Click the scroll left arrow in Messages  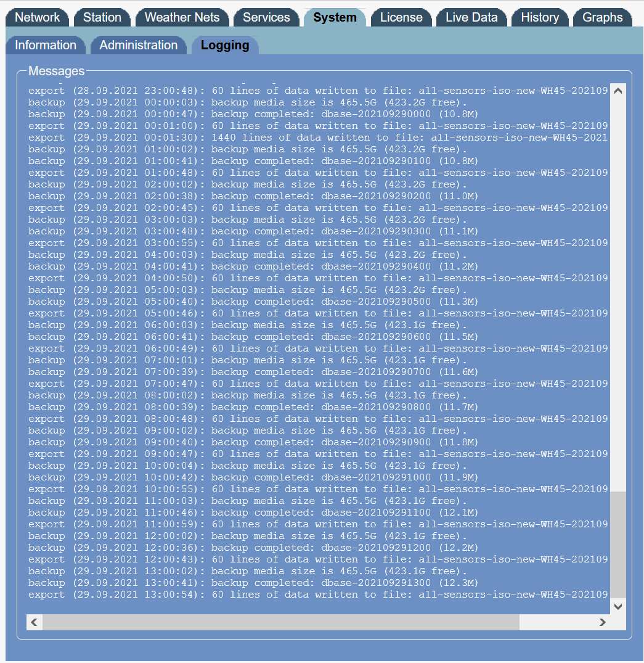pos(35,622)
